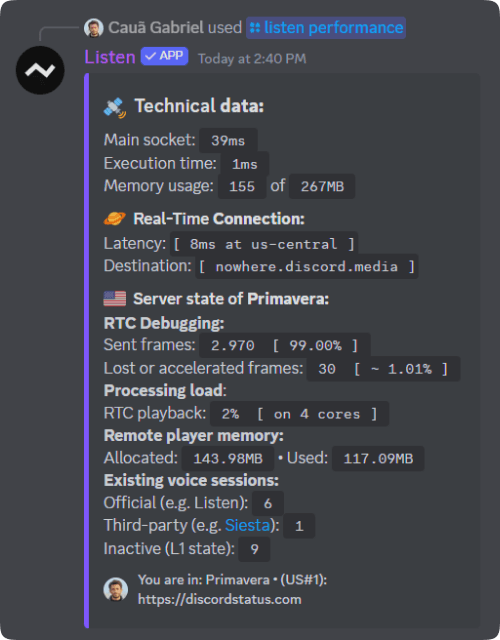Click the planet emoji near Real-Time Connection

point(114,219)
